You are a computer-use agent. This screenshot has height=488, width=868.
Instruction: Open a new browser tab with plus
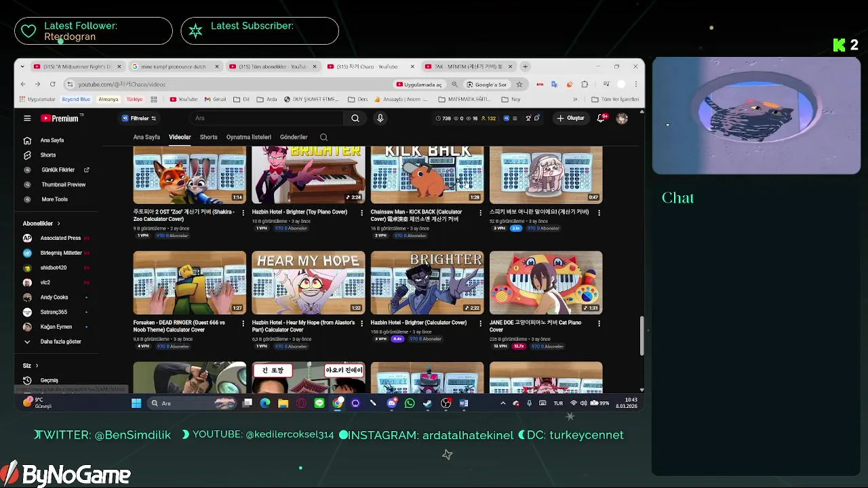(525, 66)
